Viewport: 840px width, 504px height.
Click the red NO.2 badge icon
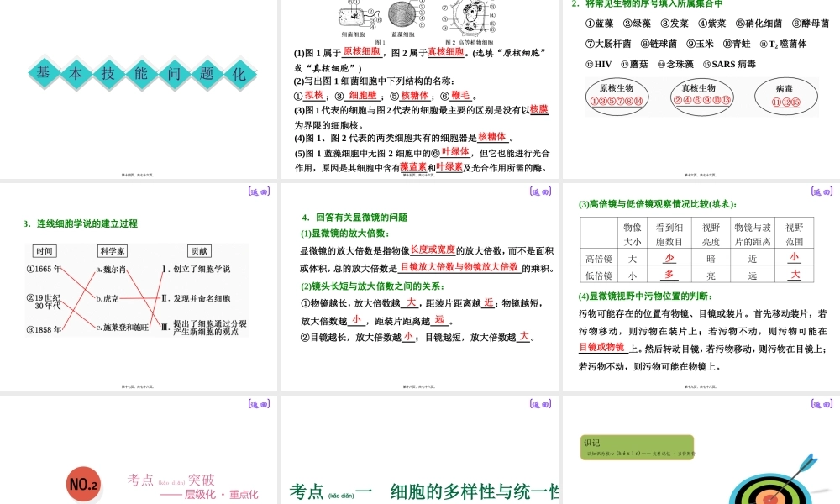(x=81, y=483)
